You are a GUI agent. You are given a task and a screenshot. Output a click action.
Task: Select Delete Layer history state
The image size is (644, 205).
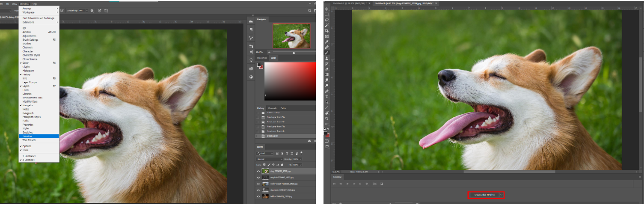click(285, 136)
